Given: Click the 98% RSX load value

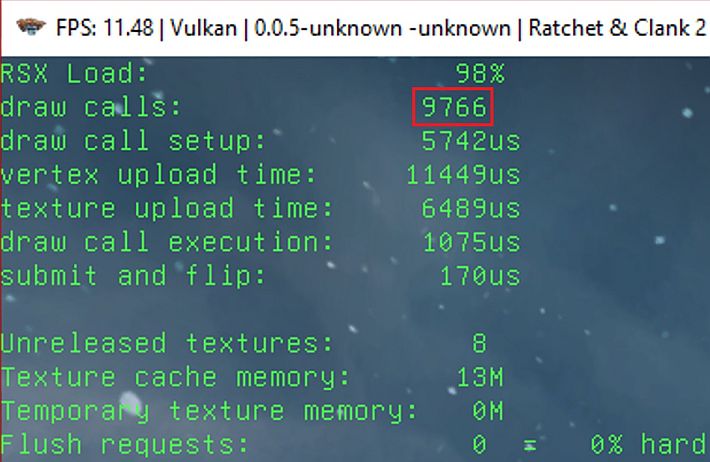Looking at the screenshot, I should click(x=480, y=73).
